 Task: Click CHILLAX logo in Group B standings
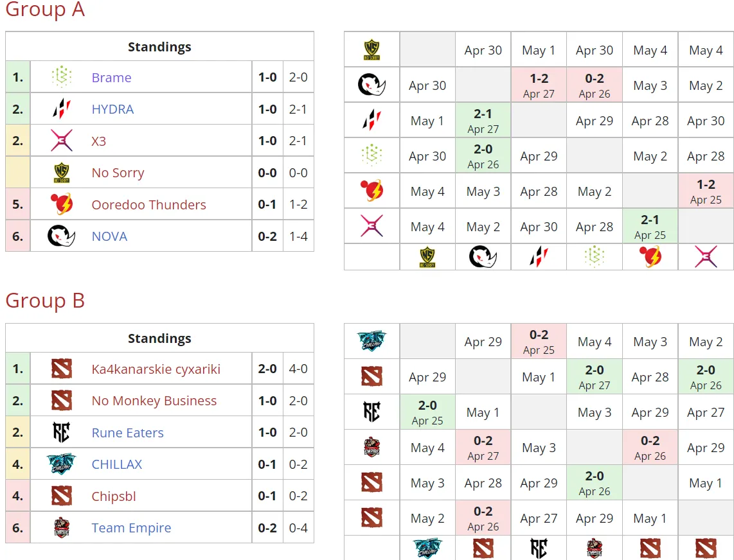pyautogui.click(x=61, y=464)
